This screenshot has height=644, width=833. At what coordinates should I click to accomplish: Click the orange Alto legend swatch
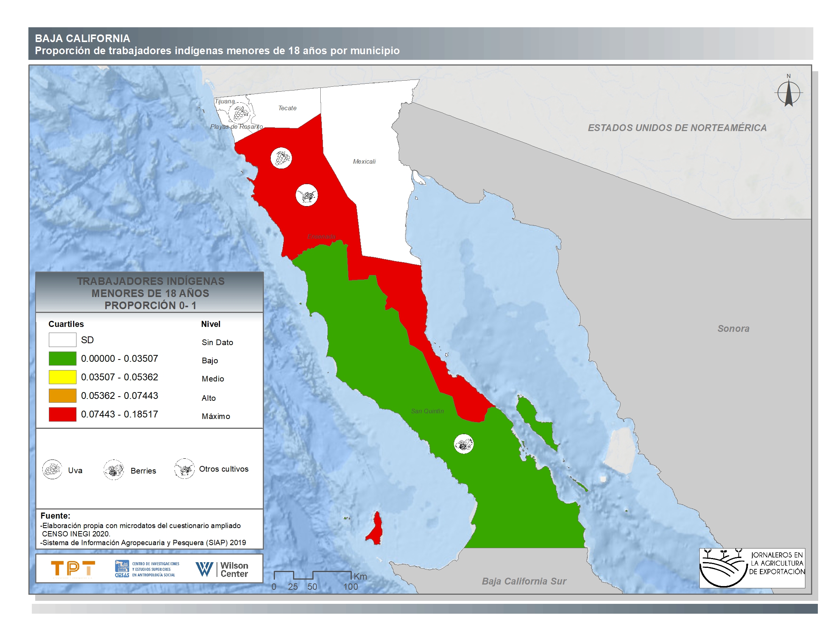point(62,395)
